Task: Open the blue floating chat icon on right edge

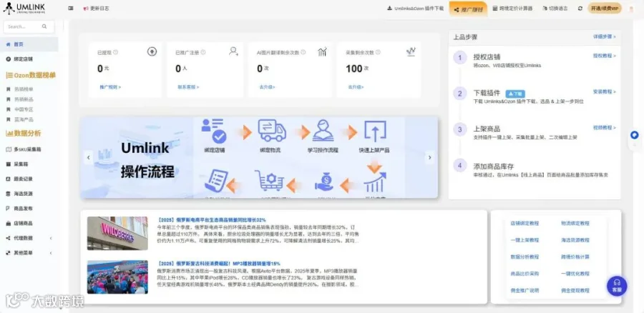Action: tap(635, 135)
